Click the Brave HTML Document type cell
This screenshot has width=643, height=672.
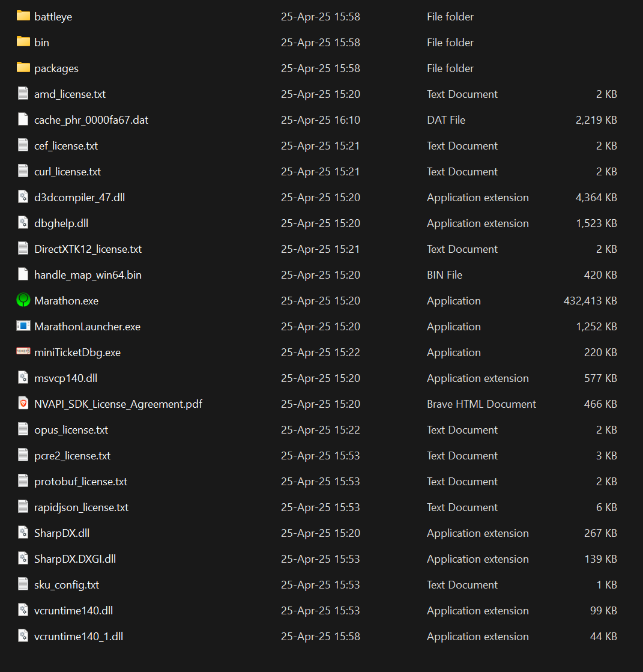point(481,404)
